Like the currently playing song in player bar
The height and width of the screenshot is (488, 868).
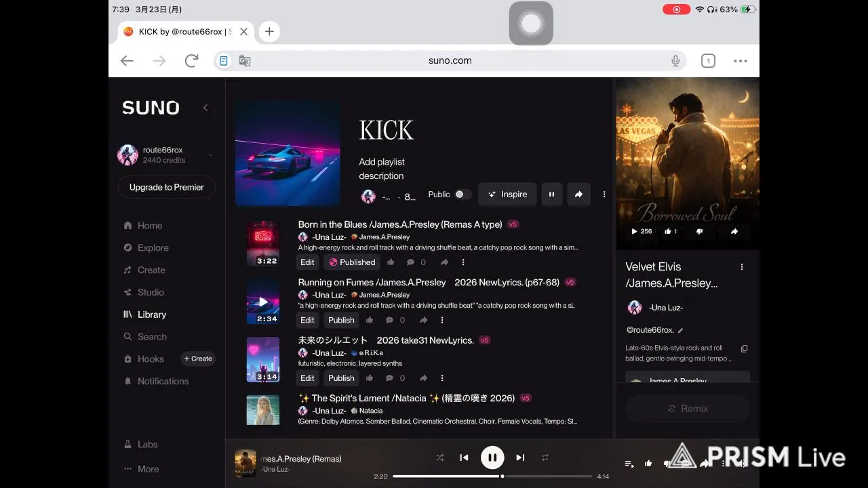(x=648, y=464)
